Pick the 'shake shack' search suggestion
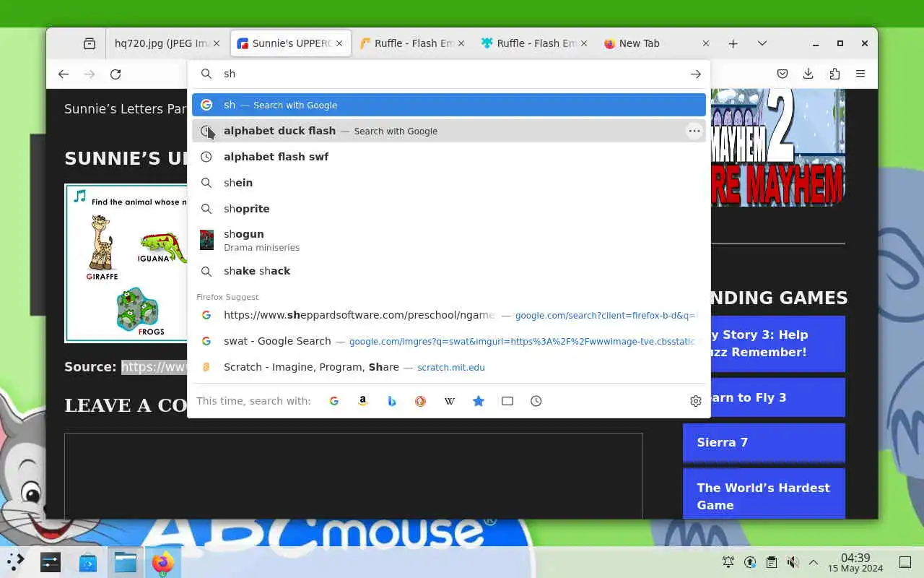924x578 pixels. (x=449, y=271)
